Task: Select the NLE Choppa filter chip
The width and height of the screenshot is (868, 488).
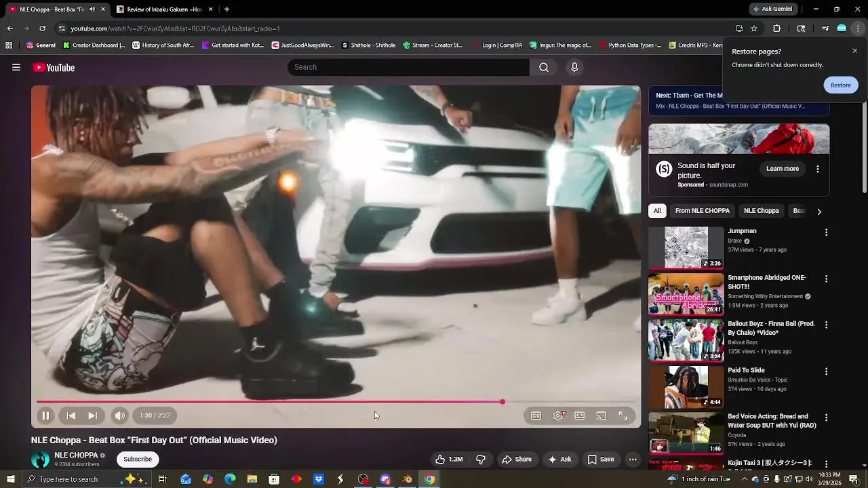Action: pos(761,211)
